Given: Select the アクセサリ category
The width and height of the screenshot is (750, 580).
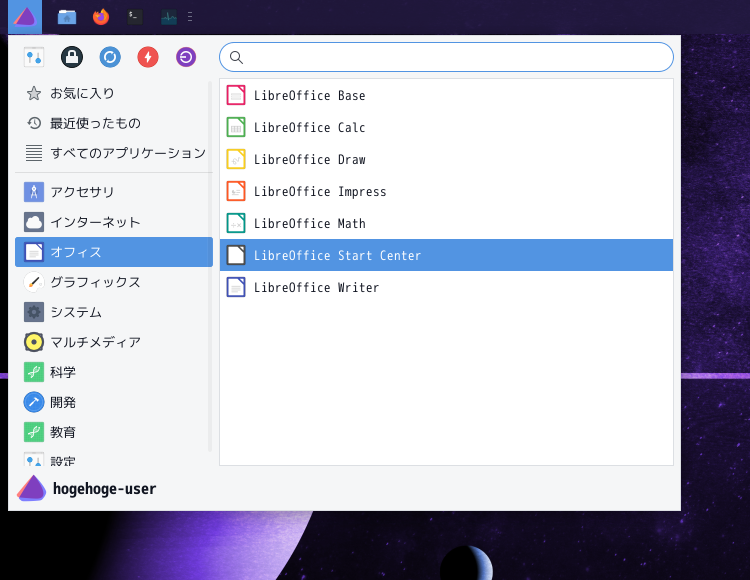Looking at the screenshot, I should click(114, 192).
